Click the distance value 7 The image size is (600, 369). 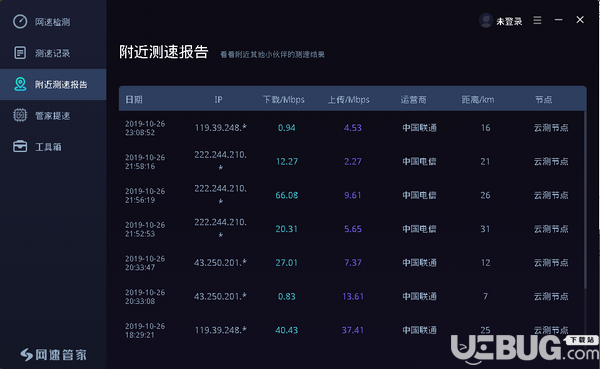coord(486,296)
